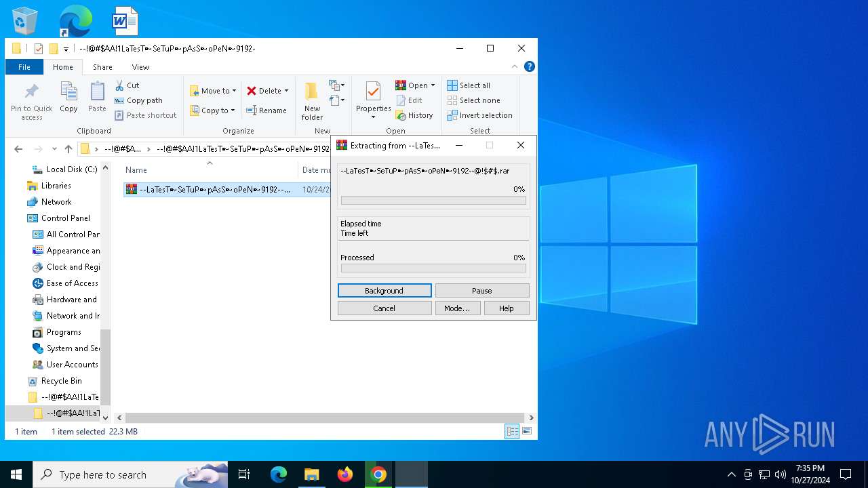Switch to the Share ribbon tab
Viewport: 868px width, 488px height.
pos(102,67)
